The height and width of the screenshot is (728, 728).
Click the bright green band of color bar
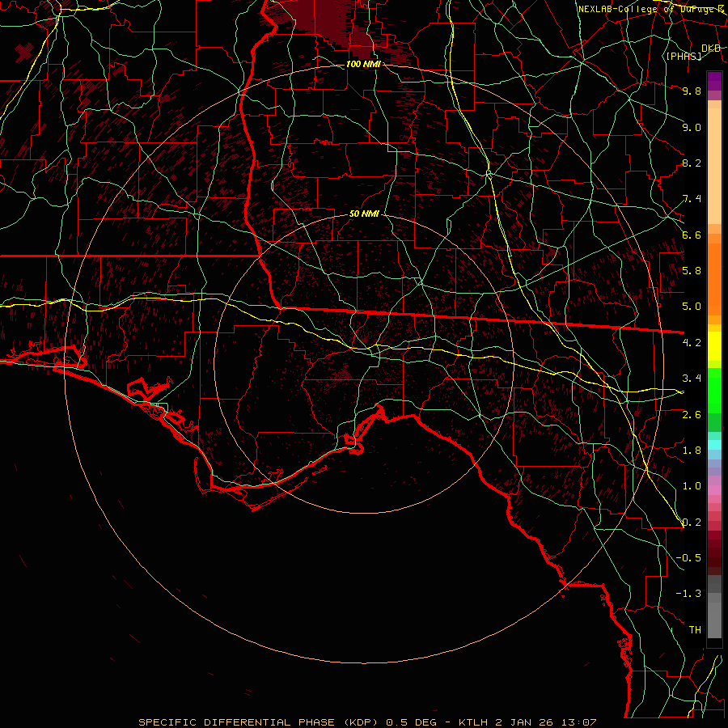(x=714, y=390)
